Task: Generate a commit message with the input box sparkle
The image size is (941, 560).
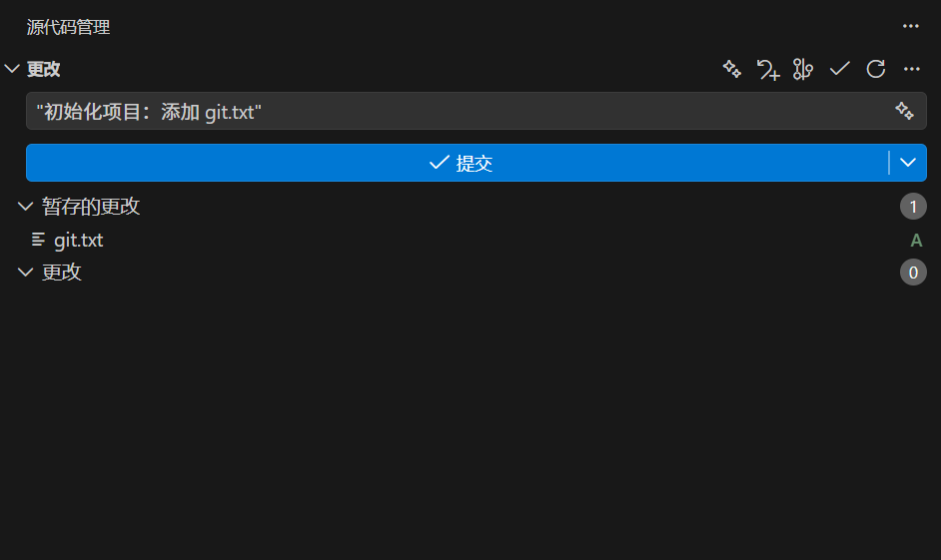Action: pyautogui.click(x=904, y=111)
